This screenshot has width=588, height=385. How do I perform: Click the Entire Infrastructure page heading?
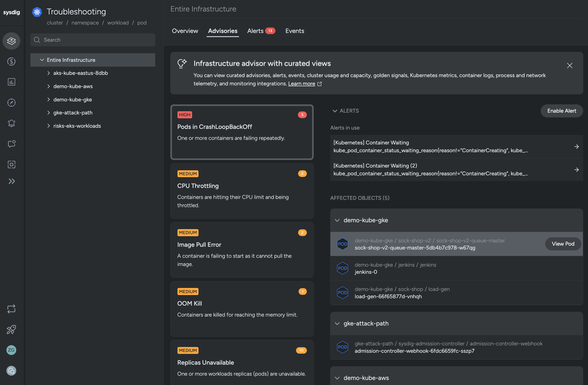(203, 9)
